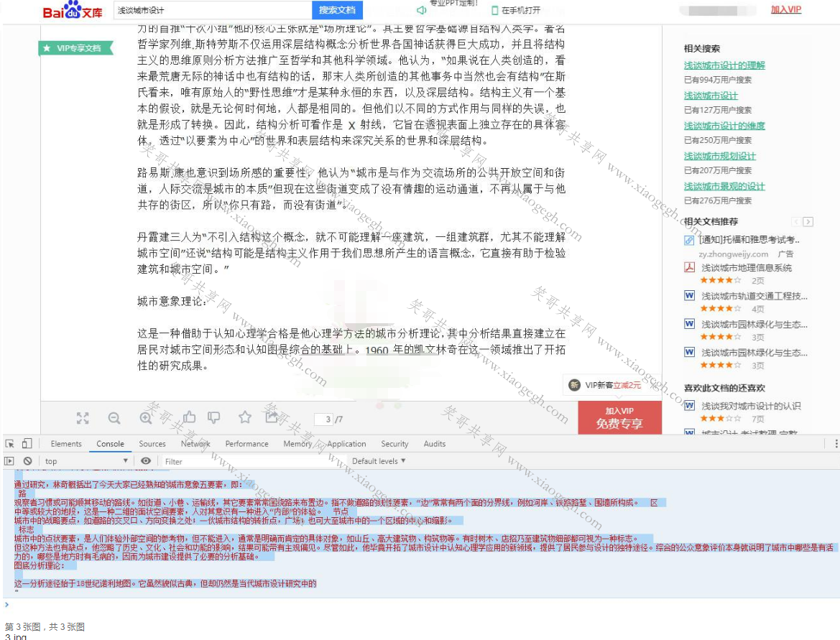
Task: Show the console sidebar icon
Action: point(9,460)
